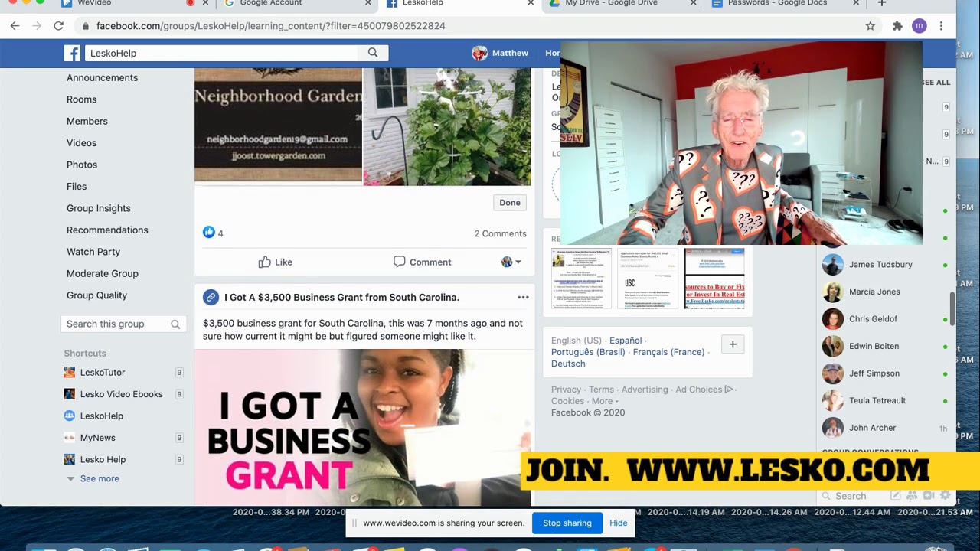
Task: Open Group Quality in sidebar
Action: click(97, 295)
